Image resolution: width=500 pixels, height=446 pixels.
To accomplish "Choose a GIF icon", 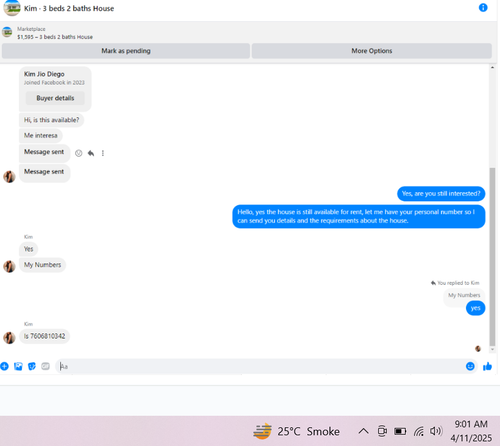I will pyautogui.click(x=45, y=366).
